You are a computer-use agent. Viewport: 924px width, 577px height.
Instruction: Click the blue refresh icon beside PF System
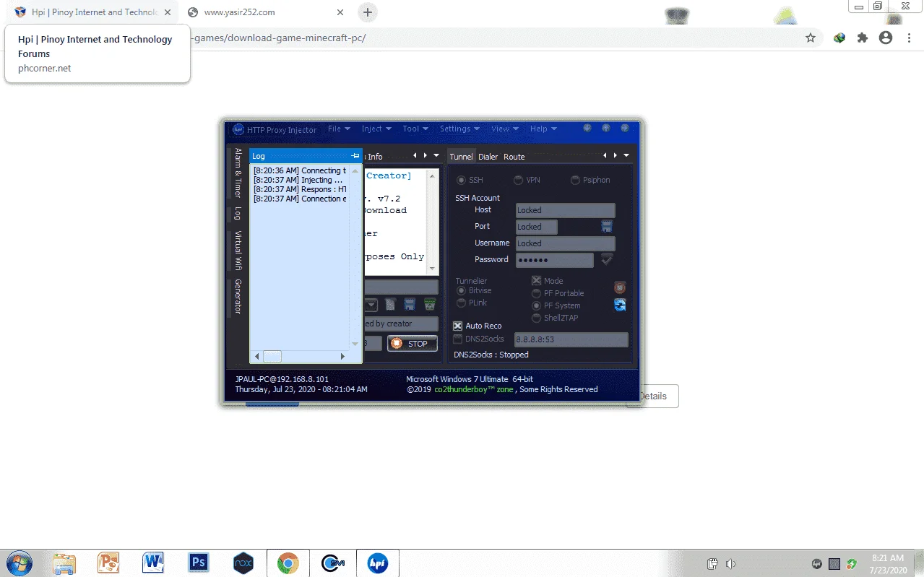[x=620, y=305]
